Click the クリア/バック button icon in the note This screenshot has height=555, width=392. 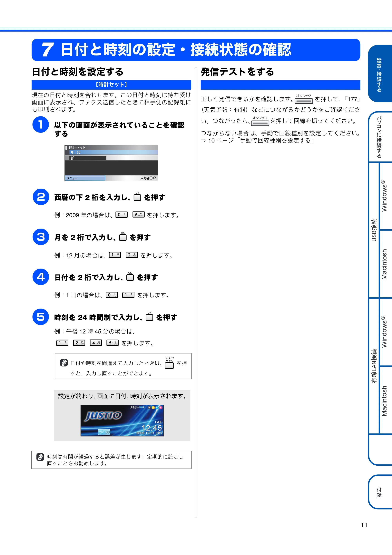coord(169,363)
